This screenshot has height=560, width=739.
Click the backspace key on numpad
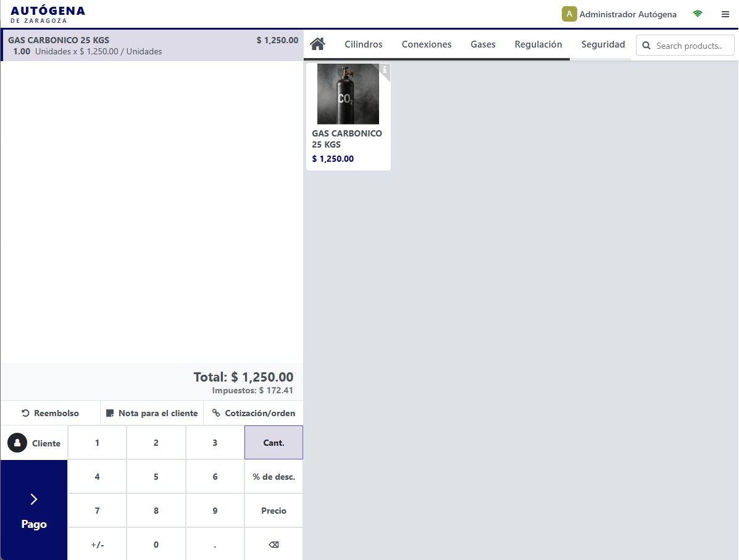[274, 545]
